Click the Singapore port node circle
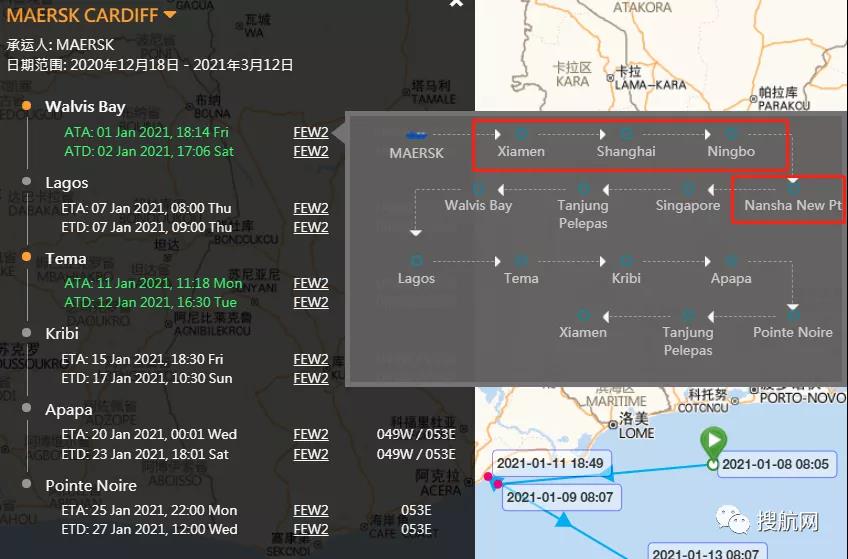This screenshot has width=848, height=559. point(688,188)
